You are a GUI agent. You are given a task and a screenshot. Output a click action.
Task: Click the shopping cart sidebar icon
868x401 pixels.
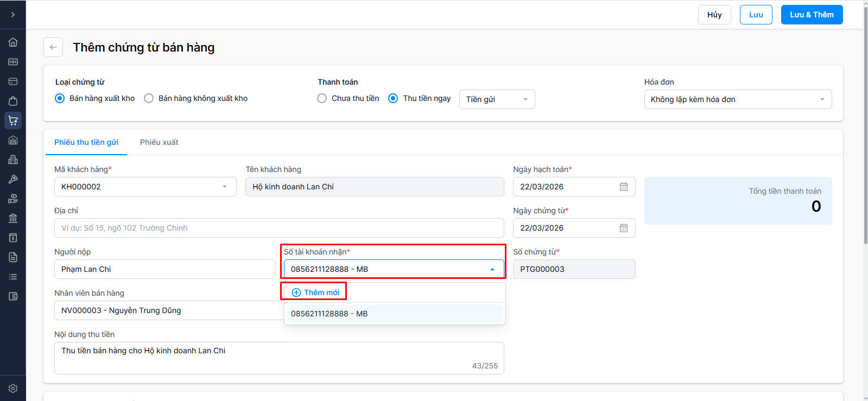pyautogui.click(x=13, y=120)
